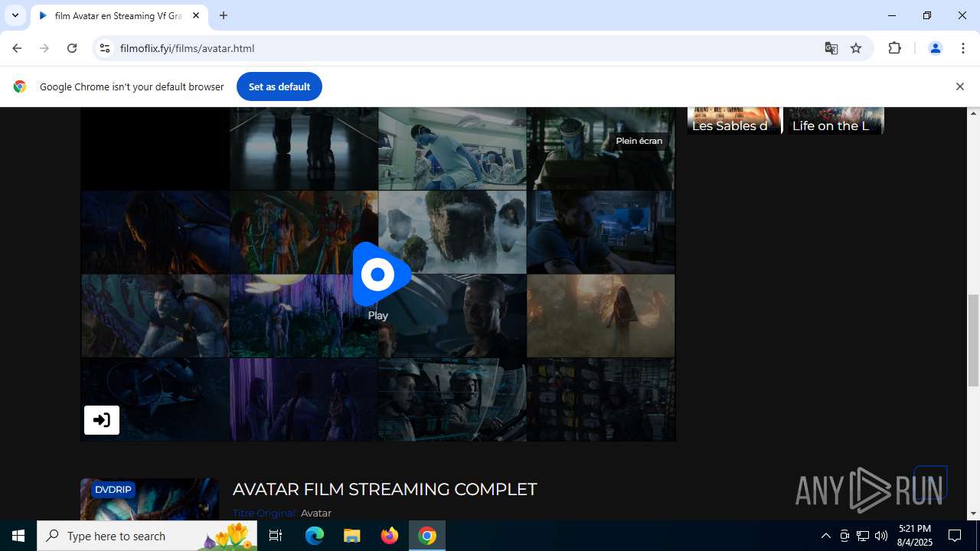This screenshot has height=551, width=980.
Task: Launch Microsoft Edge from taskbar
Action: [x=315, y=536]
